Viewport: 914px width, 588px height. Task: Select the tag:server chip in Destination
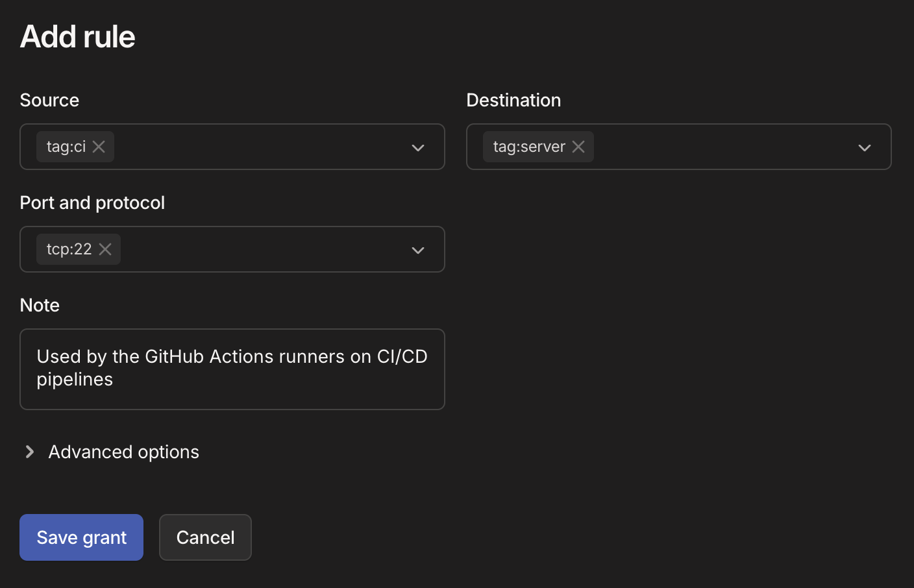[529, 147]
